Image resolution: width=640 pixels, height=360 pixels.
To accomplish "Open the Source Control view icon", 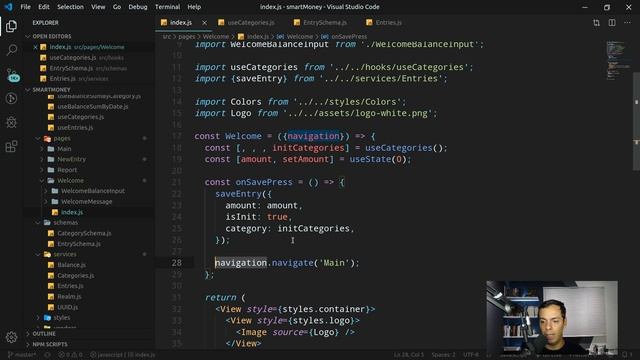I will pos(12,75).
